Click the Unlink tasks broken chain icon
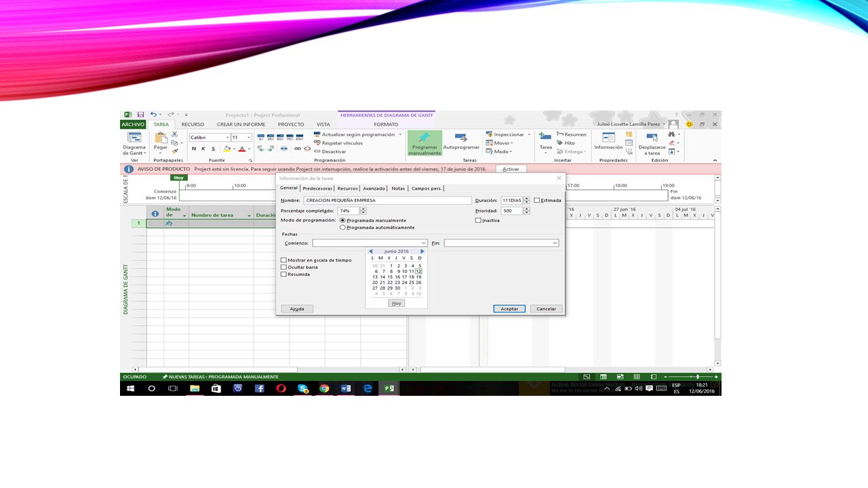The width and height of the screenshot is (868, 488). coord(306,148)
